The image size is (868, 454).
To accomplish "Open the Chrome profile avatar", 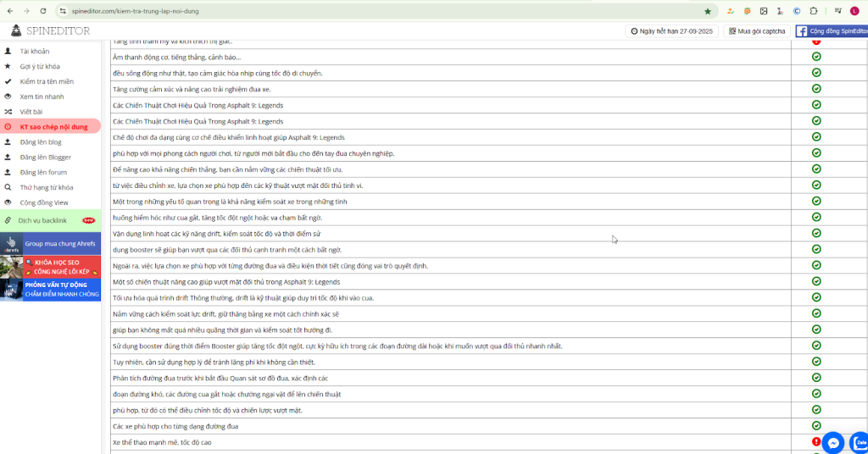I will click(x=853, y=11).
